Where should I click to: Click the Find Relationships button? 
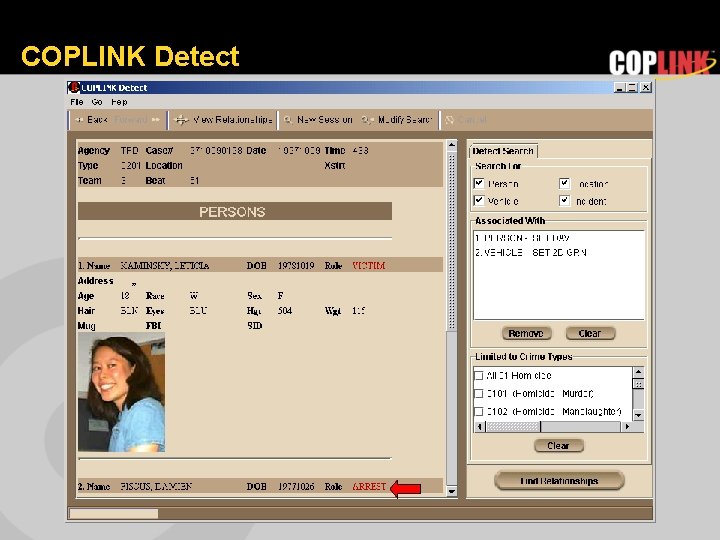coord(559,481)
